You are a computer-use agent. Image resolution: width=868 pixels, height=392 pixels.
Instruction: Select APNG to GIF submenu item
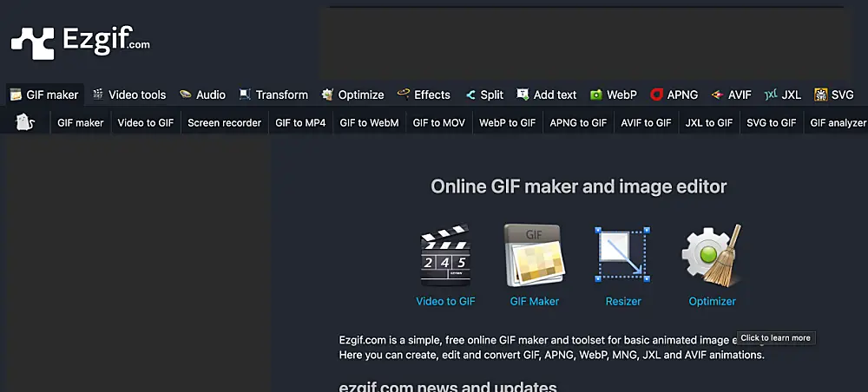tap(578, 123)
